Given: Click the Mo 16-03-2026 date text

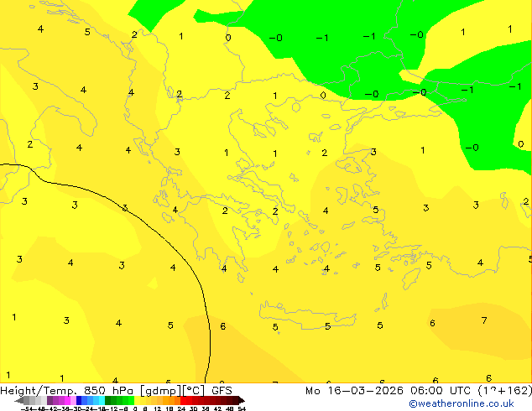Looking at the screenshot, I should tap(354, 391).
